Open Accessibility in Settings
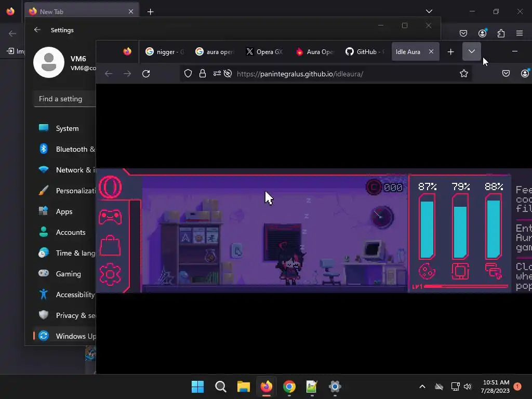 point(64,295)
